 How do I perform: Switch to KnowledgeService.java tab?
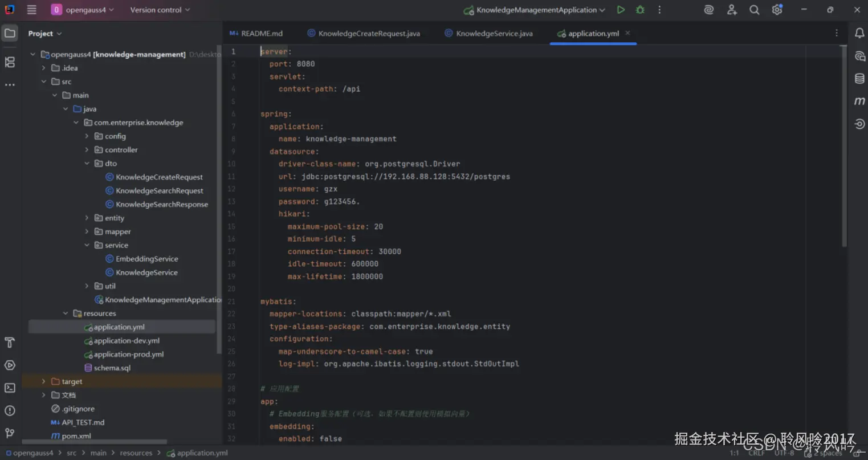pos(488,34)
